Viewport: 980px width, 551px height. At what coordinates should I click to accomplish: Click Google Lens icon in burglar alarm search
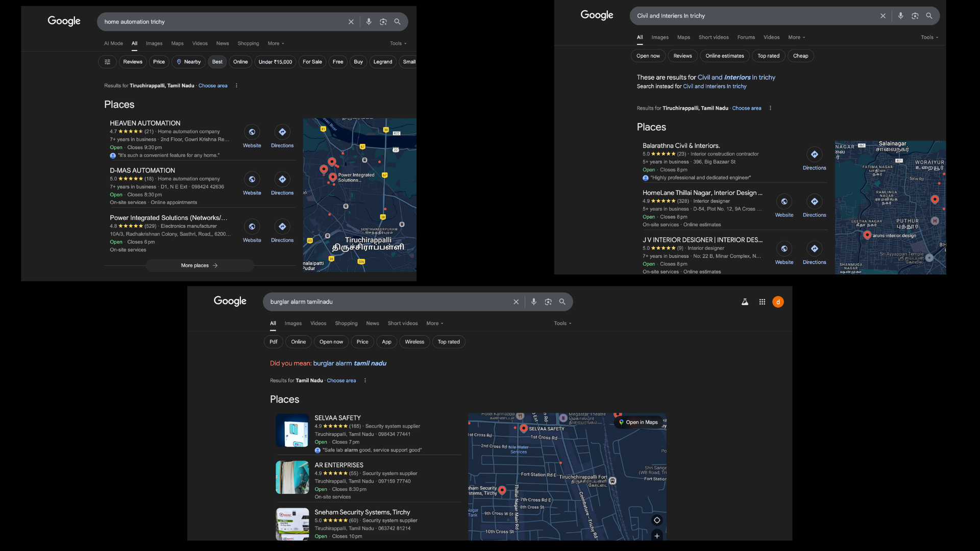pyautogui.click(x=548, y=302)
